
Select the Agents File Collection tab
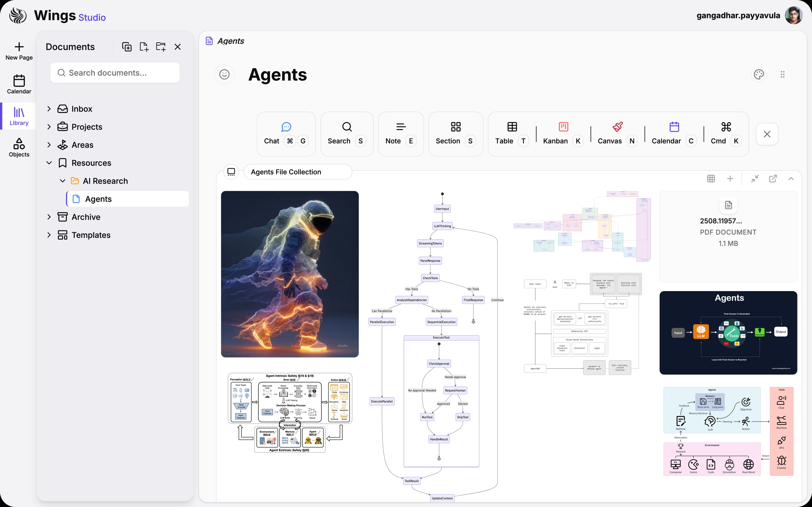pyautogui.click(x=298, y=172)
